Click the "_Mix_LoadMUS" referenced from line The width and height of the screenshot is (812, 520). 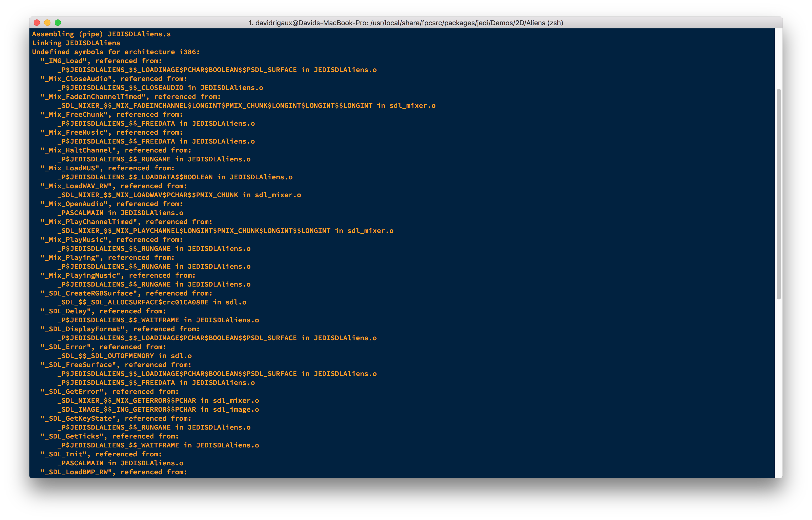click(x=107, y=168)
